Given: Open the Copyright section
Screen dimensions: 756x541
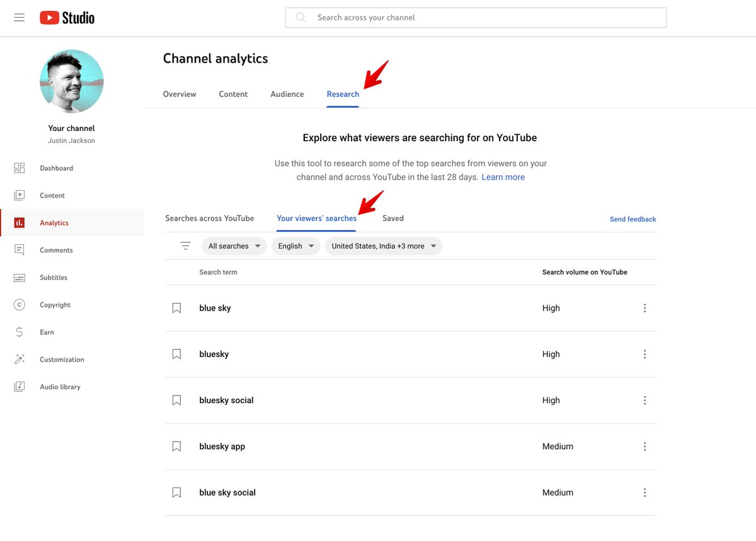Looking at the screenshot, I should 55,305.
